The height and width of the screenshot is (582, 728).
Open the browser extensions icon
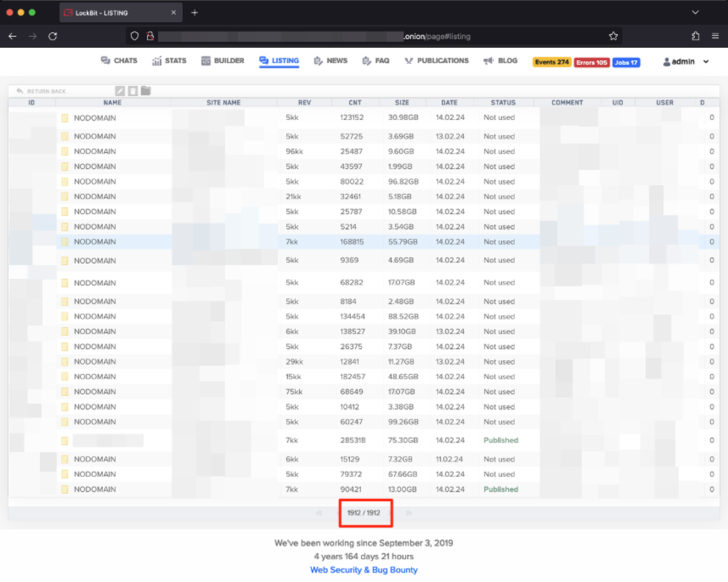coord(696,36)
